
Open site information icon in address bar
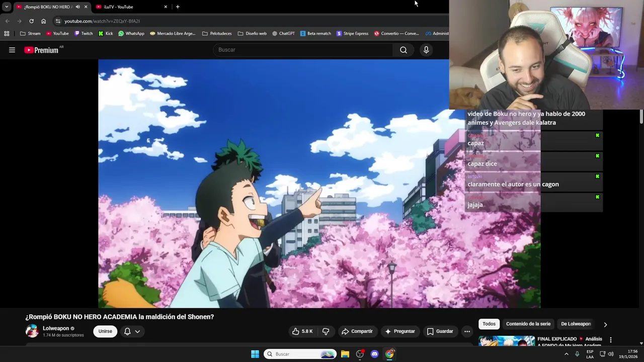[58, 21]
